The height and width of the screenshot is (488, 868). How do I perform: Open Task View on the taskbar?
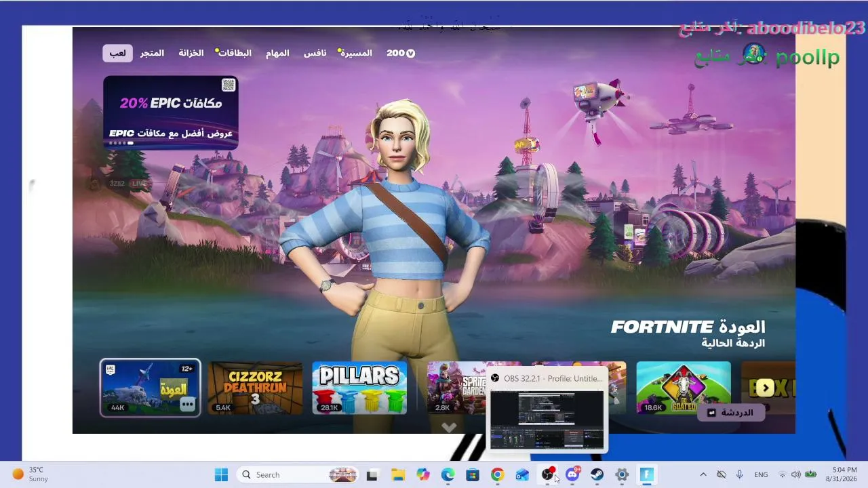click(372, 474)
